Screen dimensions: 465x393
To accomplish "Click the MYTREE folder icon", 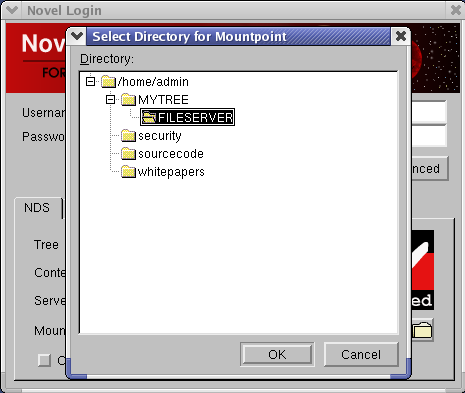I will point(129,99).
